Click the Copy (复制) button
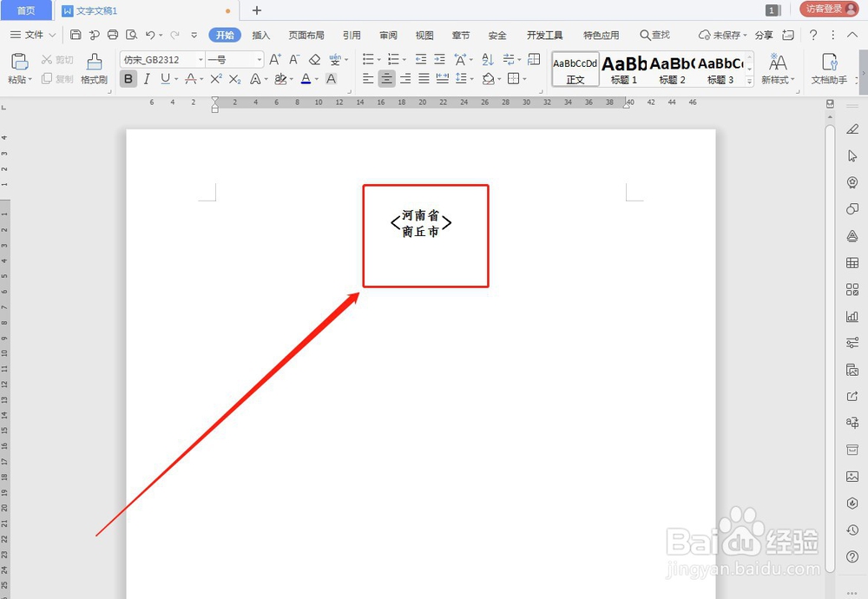 [57, 79]
